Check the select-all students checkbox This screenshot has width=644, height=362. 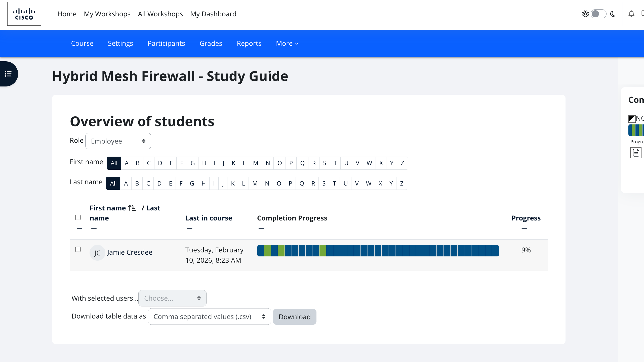(x=78, y=217)
